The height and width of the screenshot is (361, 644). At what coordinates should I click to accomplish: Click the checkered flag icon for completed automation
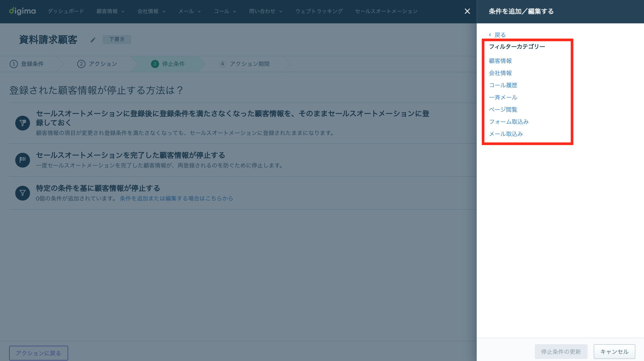tap(23, 160)
